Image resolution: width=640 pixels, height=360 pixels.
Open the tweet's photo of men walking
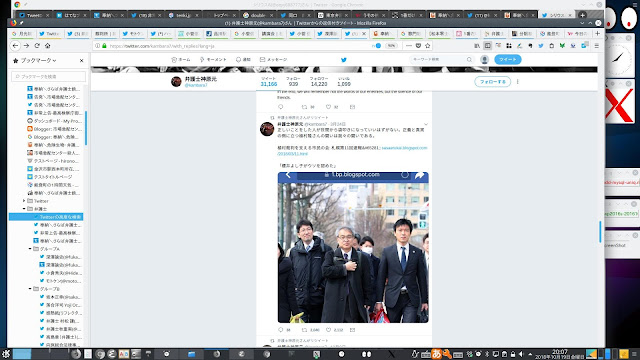pos(353,247)
